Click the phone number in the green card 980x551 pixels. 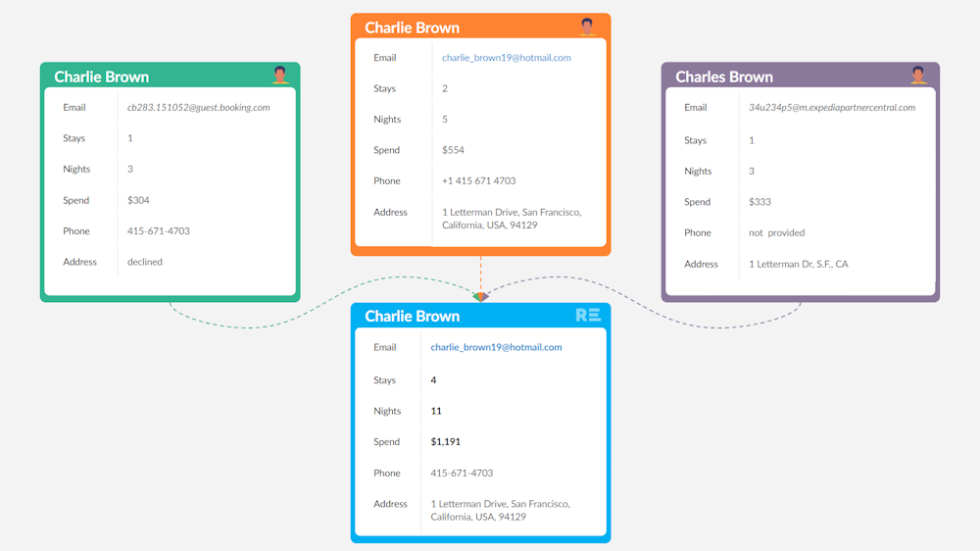tap(158, 231)
